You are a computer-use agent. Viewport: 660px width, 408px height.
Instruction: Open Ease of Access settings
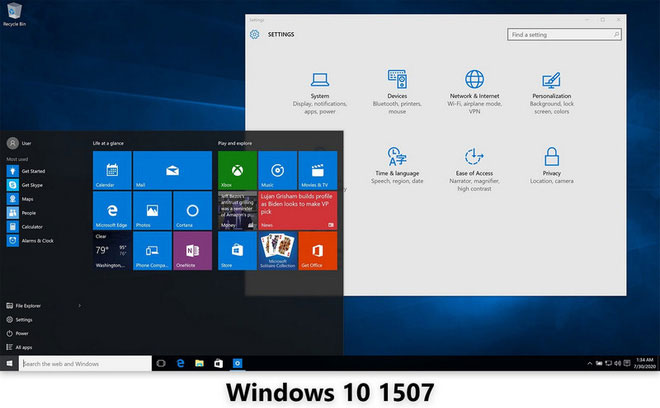point(474,169)
